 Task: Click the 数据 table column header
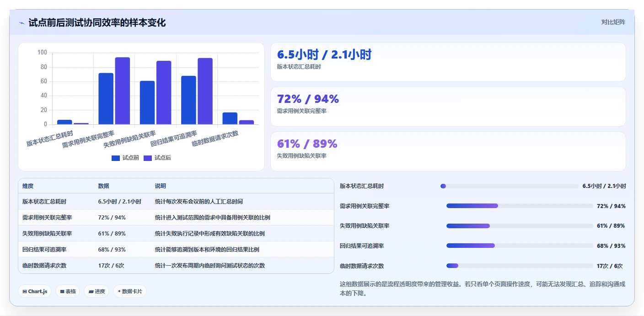pyautogui.click(x=103, y=186)
